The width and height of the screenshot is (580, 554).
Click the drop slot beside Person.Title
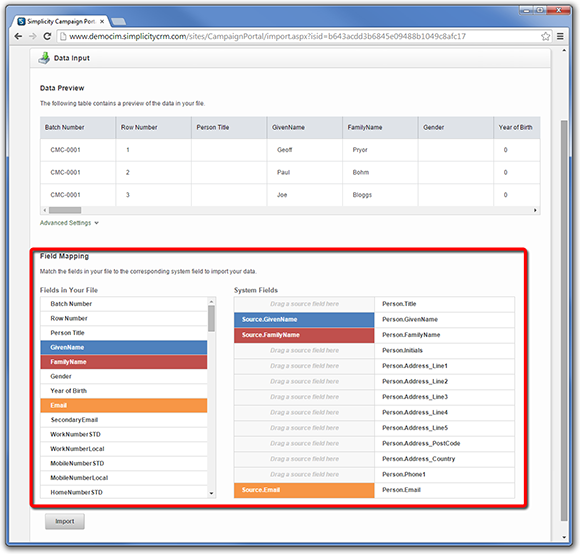[x=304, y=304]
